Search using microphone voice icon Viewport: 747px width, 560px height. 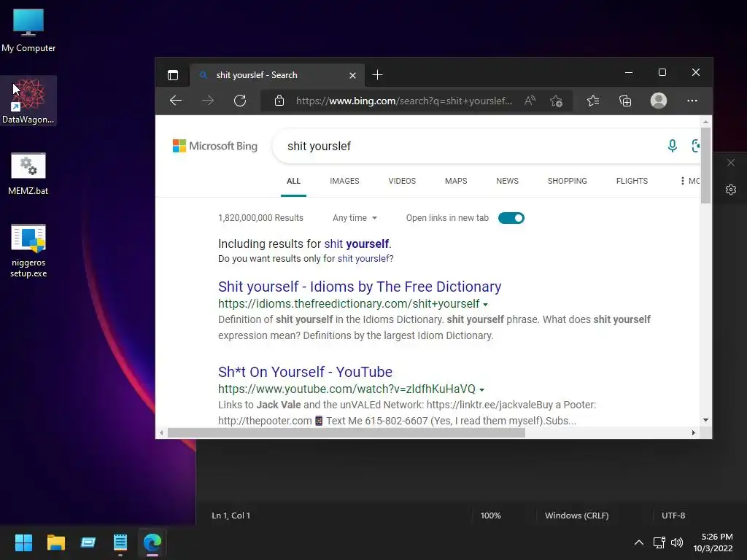click(672, 146)
